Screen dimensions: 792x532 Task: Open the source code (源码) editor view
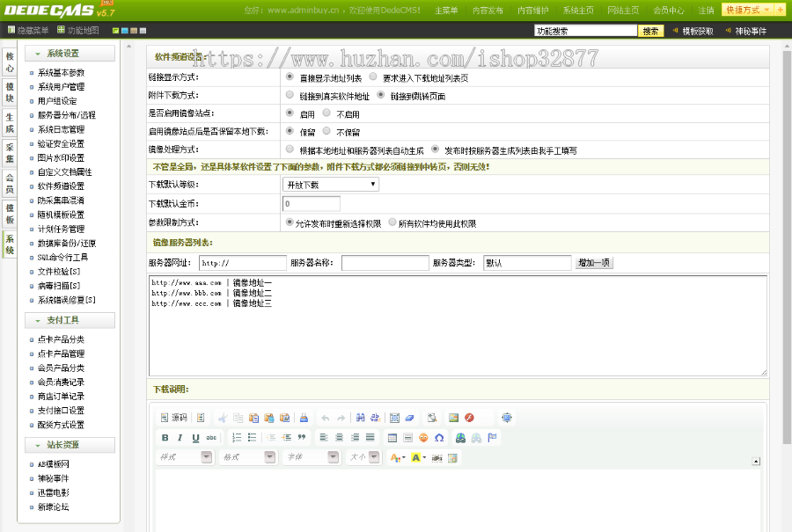pyautogui.click(x=173, y=418)
